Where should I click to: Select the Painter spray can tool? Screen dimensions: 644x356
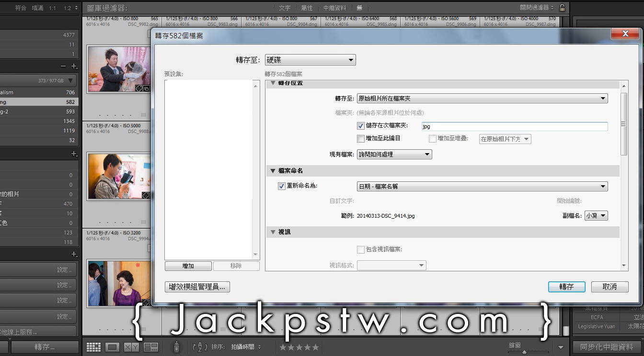tap(176, 347)
